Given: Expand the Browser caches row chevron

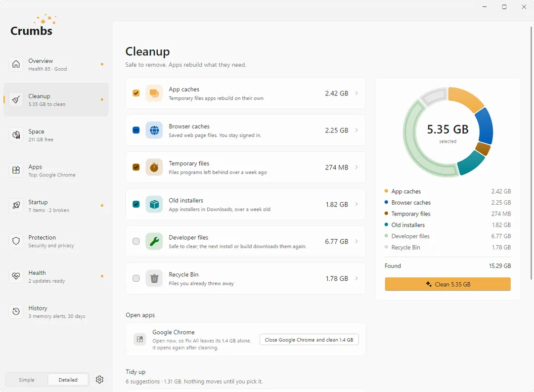Looking at the screenshot, I should point(356,130).
